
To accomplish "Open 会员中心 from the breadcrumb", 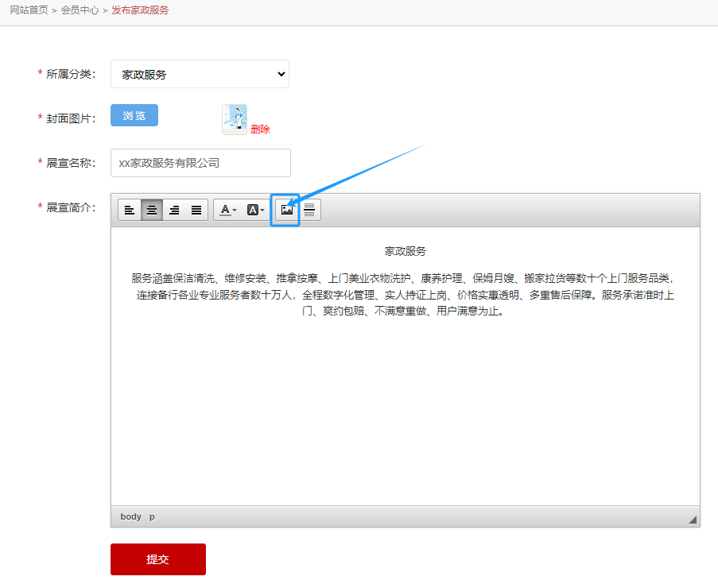I will [x=80, y=10].
